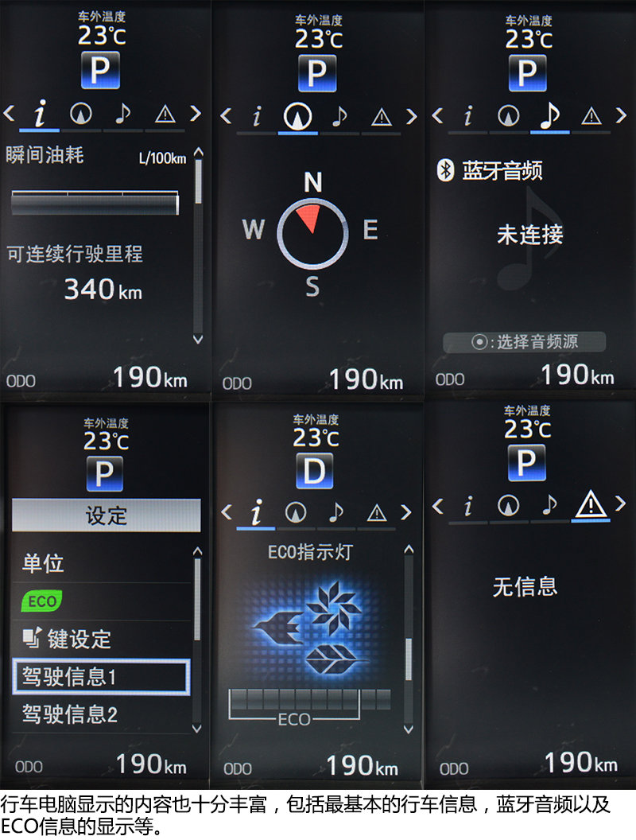Select the compass tab in the top-left panel
This screenshot has height=840, width=636.
pos(81,114)
